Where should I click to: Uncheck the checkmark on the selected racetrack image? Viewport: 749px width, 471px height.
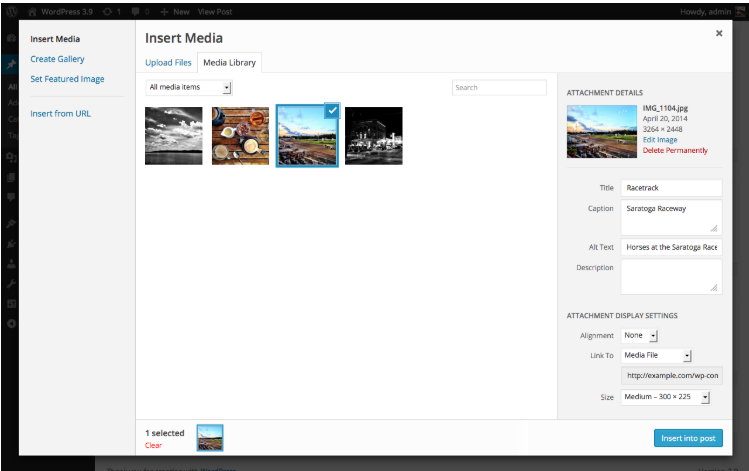click(x=332, y=111)
